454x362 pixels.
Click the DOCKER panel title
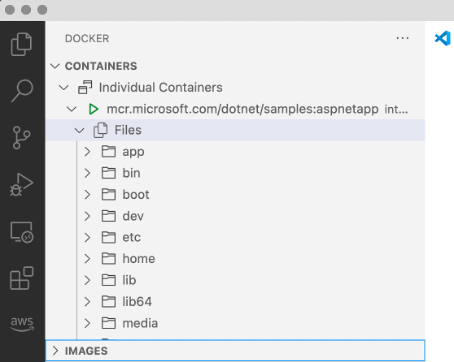[x=87, y=38]
